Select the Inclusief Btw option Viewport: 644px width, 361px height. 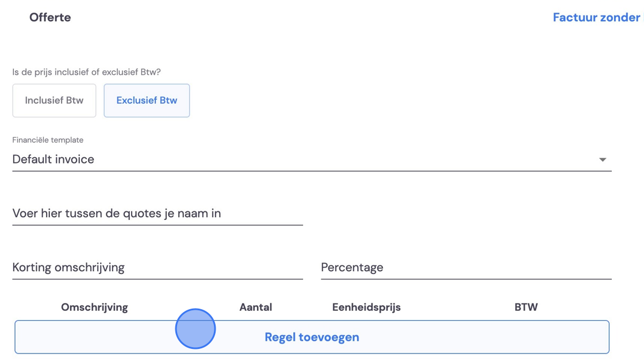[54, 100]
